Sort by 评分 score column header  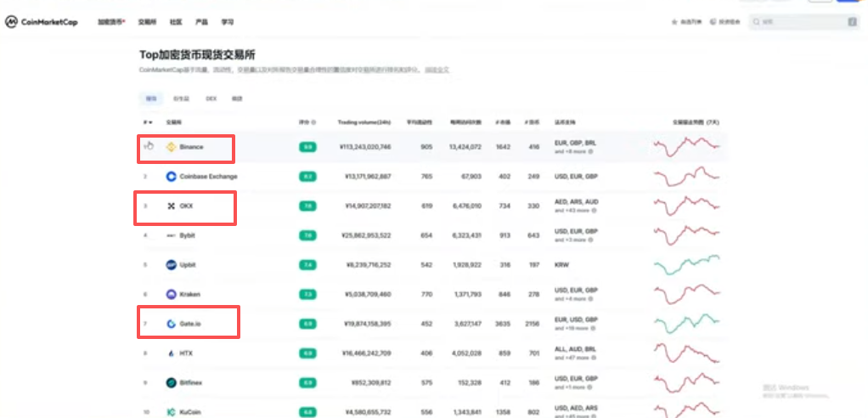coord(304,122)
